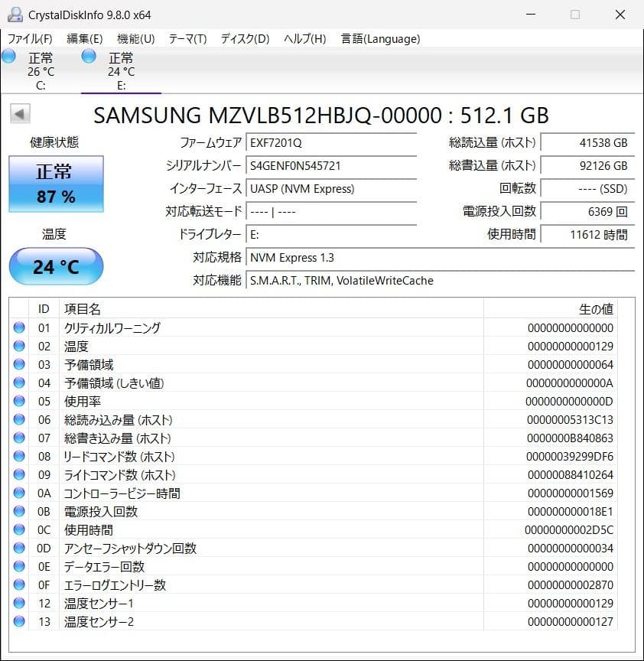Click status orb of row 06 総読み込み量

click(19, 419)
